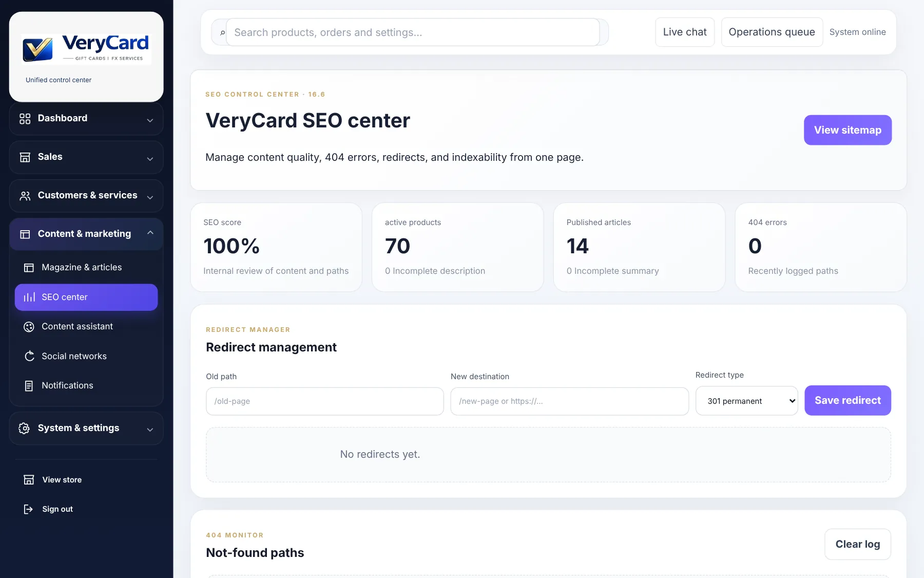Click Save redirect button
This screenshot has width=924, height=578.
coord(848,400)
